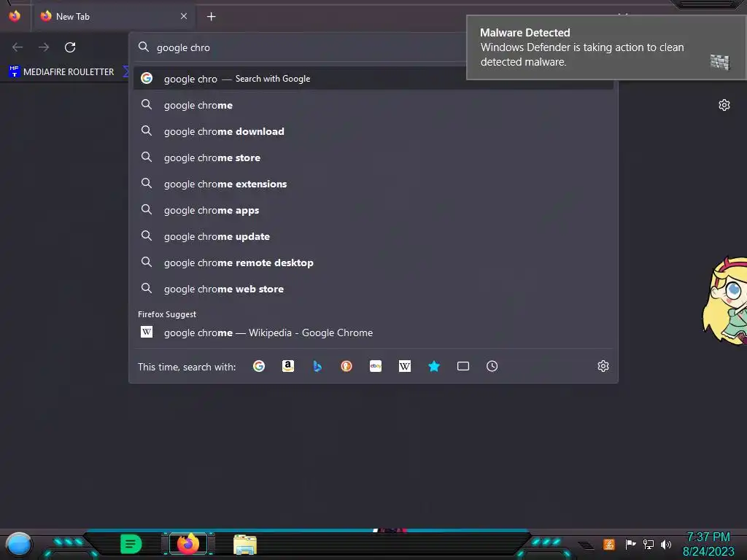Open the MEDIAFIRE ROULETTER bookmark
Screen dimensions: 747x560
click(x=61, y=72)
